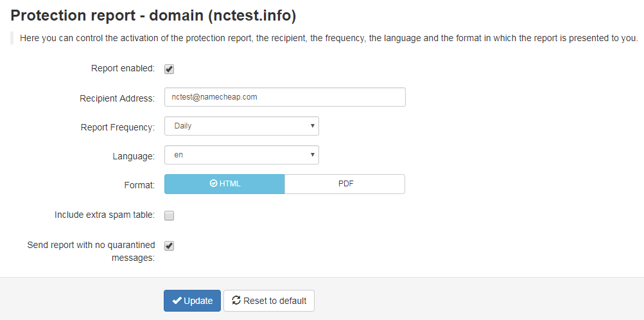The height and width of the screenshot is (320, 644).
Task: Click the Reset to default button
Action: coord(269,301)
